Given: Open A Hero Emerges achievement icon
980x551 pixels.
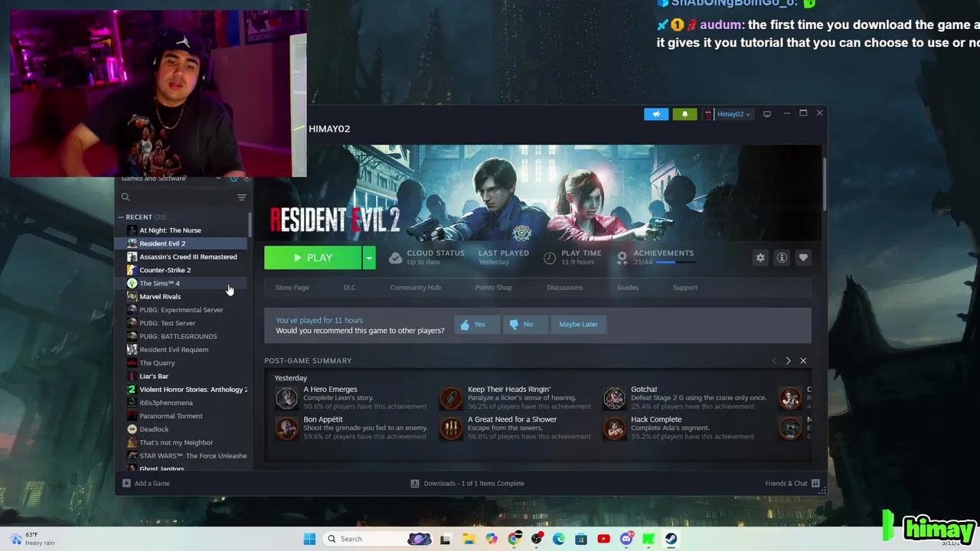Looking at the screenshot, I should point(287,398).
